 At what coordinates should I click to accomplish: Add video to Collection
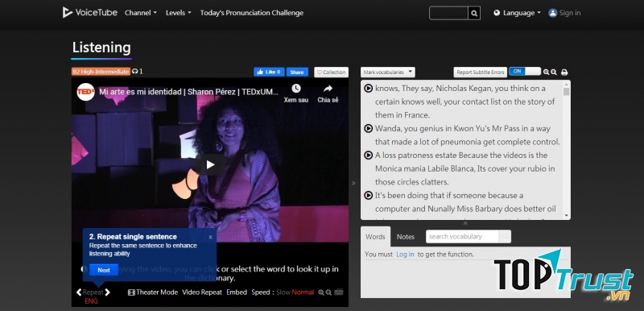point(331,73)
